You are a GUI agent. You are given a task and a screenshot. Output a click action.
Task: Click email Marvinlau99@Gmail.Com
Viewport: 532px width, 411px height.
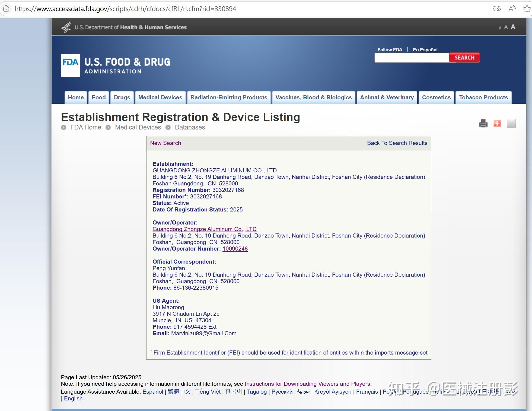point(204,333)
